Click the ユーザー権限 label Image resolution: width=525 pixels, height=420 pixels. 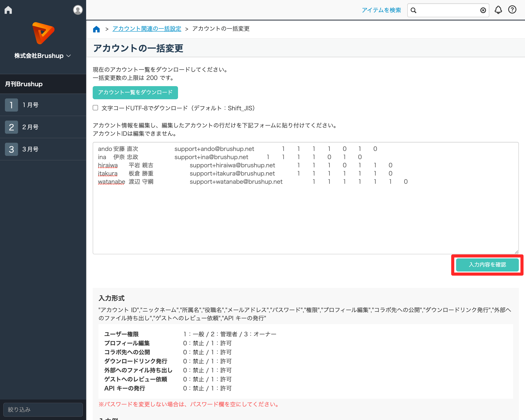(x=121, y=334)
